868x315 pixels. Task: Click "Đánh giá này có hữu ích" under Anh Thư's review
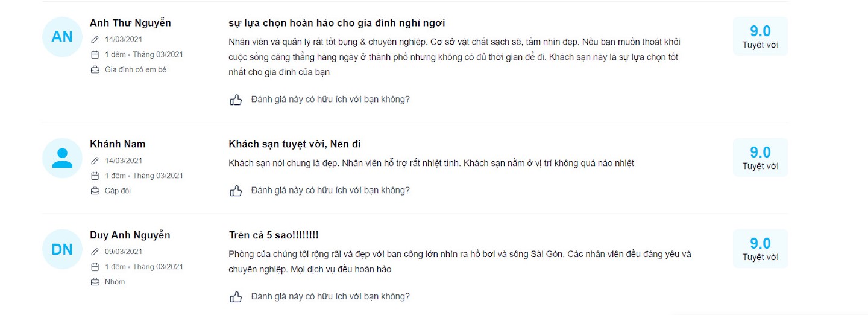tap(330, 100)
